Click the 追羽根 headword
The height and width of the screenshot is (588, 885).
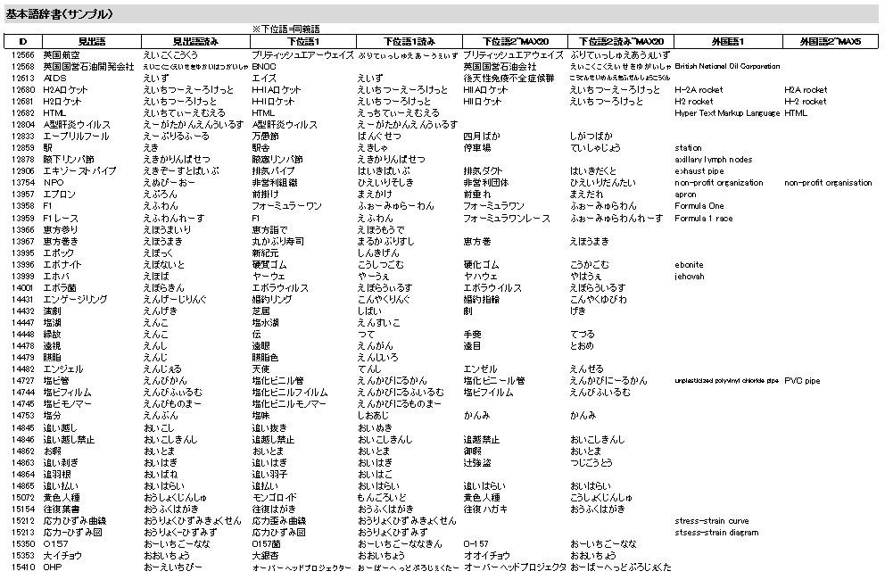tap(57, 475)
